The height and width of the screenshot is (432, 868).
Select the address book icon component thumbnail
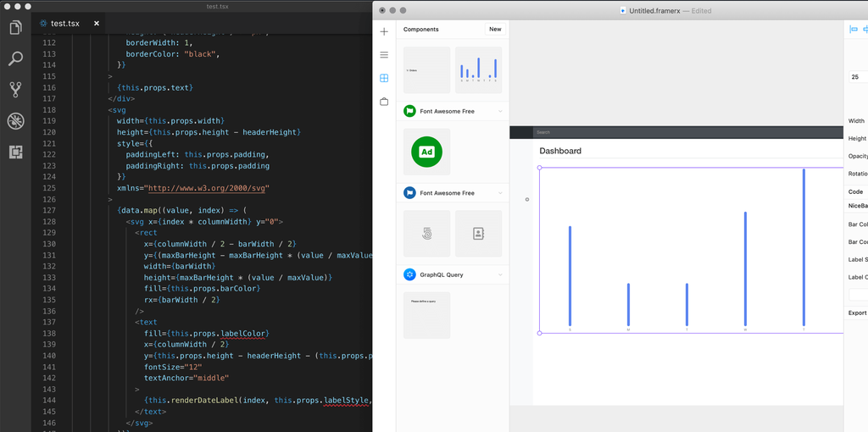[478, 234]
